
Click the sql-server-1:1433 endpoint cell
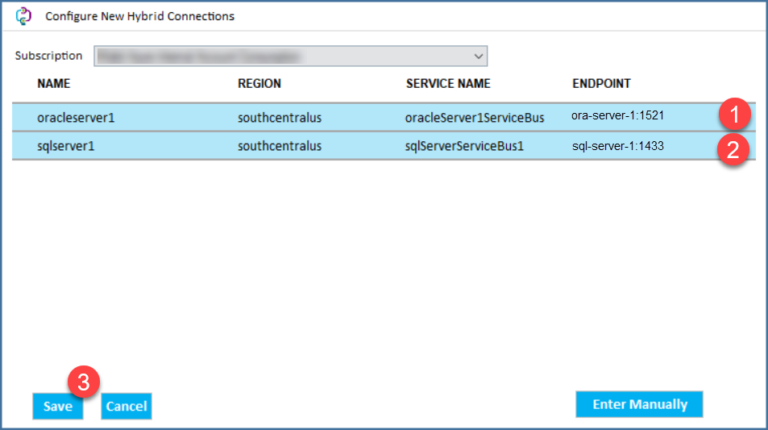point(617,147)
